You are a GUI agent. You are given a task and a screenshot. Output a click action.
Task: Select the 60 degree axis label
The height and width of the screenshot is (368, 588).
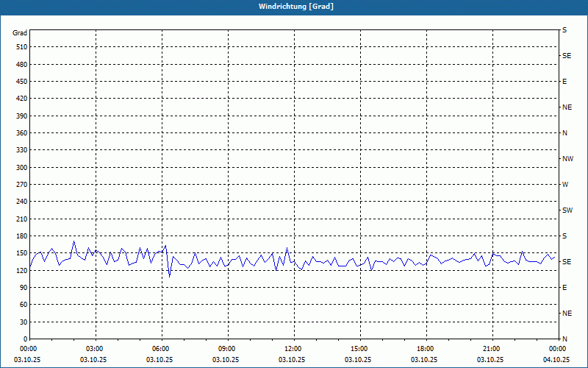24,305
